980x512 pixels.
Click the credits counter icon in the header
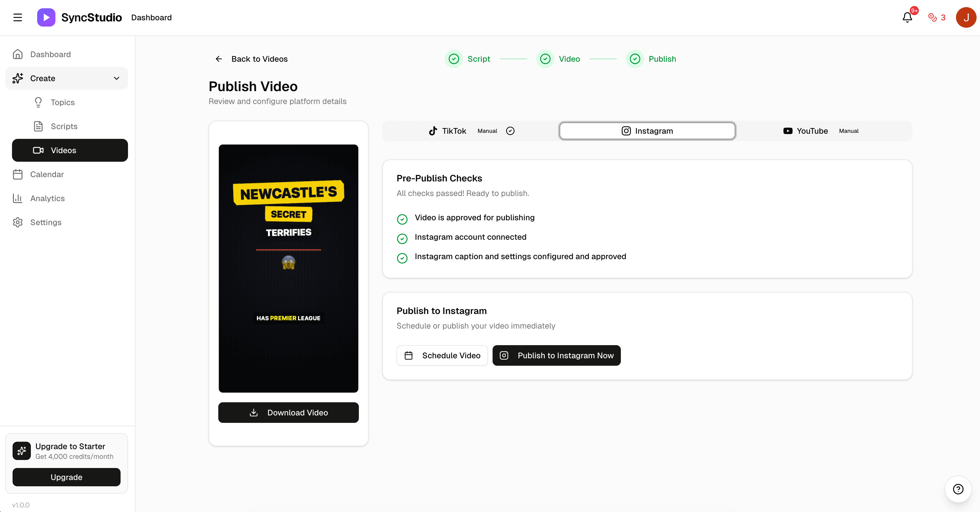933,17
